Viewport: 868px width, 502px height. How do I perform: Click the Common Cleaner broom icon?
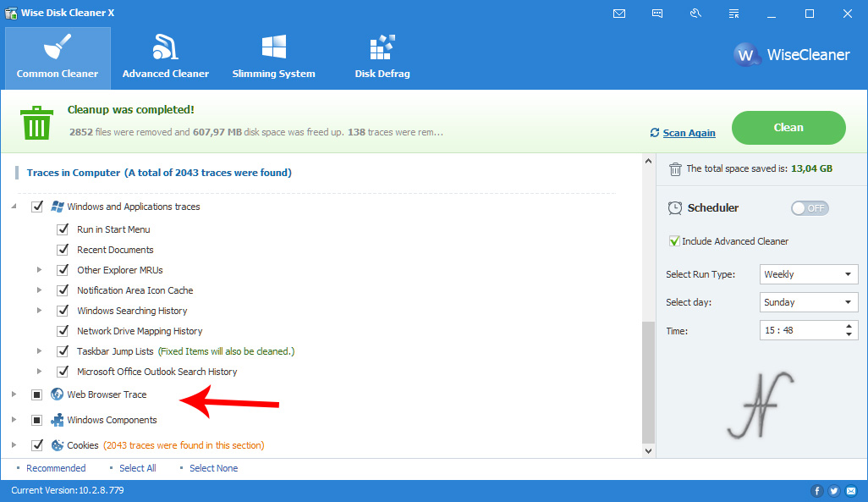coord(57,47)
